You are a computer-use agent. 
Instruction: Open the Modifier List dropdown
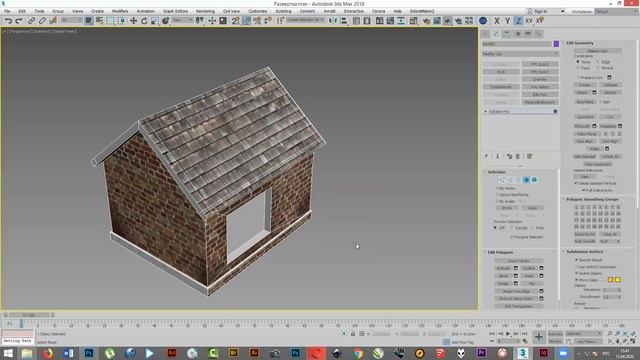pyautogui.click(x=520, y=54)
